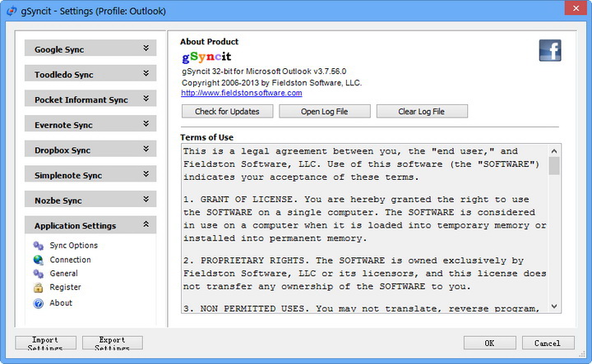Click the Sync Options icon

[x=39, y=246]
